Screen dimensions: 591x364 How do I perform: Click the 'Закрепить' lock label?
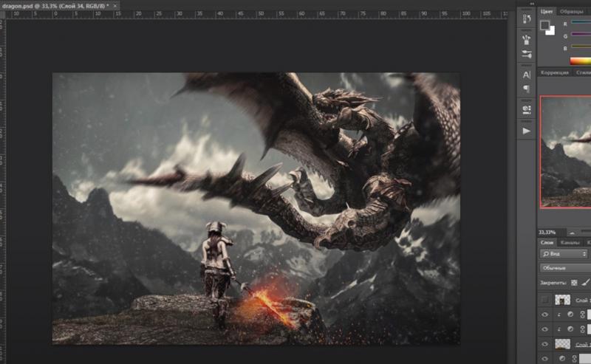click(553, 282)
